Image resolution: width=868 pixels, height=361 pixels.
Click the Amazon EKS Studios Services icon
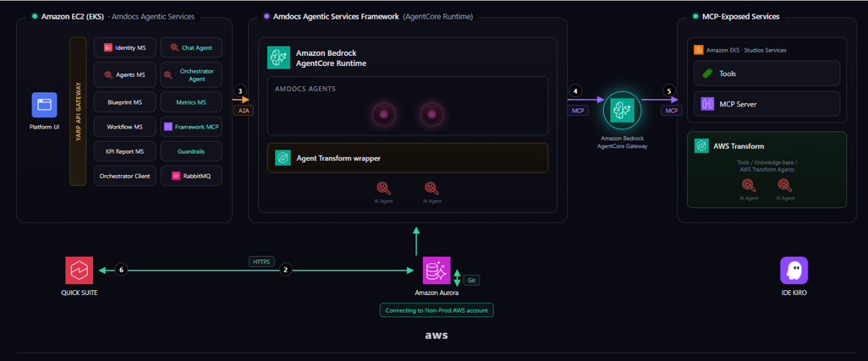(x=699, y=50)
